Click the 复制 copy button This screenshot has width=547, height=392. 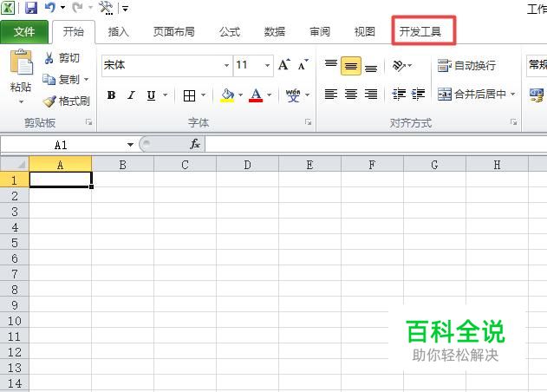(x=62, y=80)
